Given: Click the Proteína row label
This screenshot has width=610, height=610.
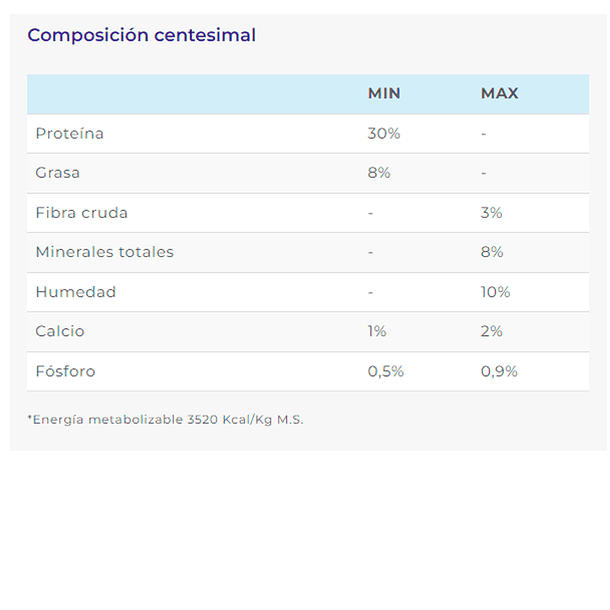Looking at the screenshot, I should pos(69,133).
